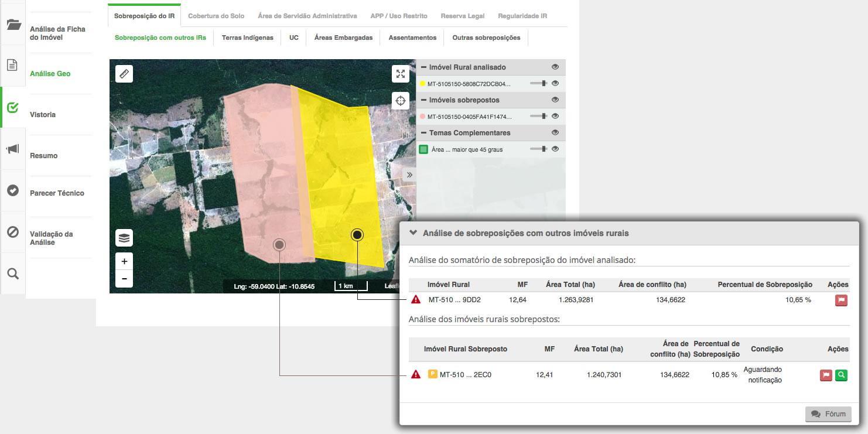868x434 pixels.
Task: Toggle visibility of MT-5105150-5808C72DCB04 layer
Action: coord(555,84)
